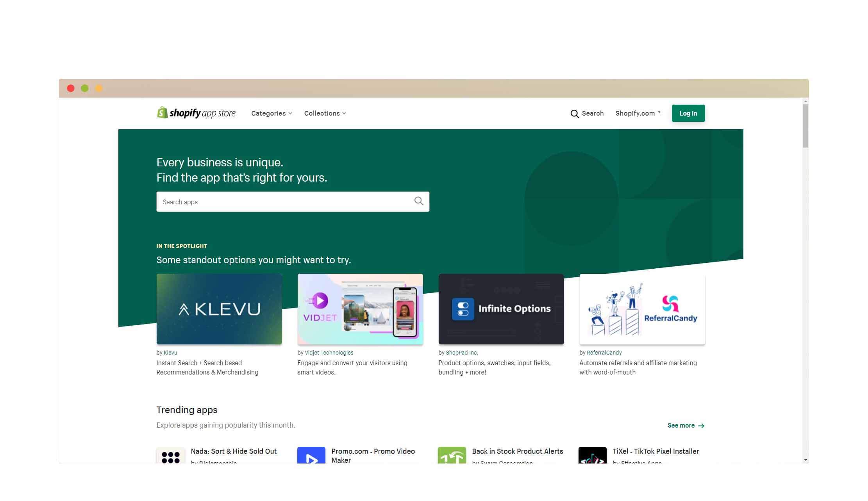Open the Promo.com play logo icon
Screen dimensions: 868x501
click(311, 455)
